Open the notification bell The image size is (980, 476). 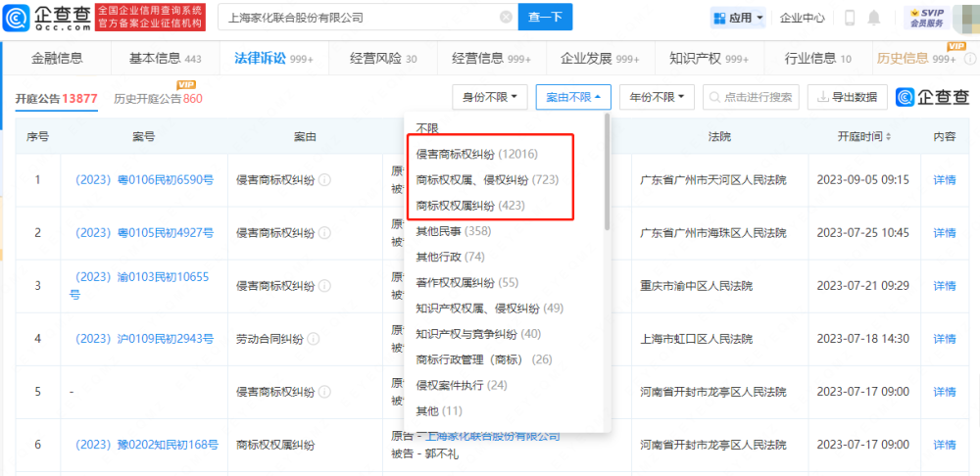[x=874, y=18]
